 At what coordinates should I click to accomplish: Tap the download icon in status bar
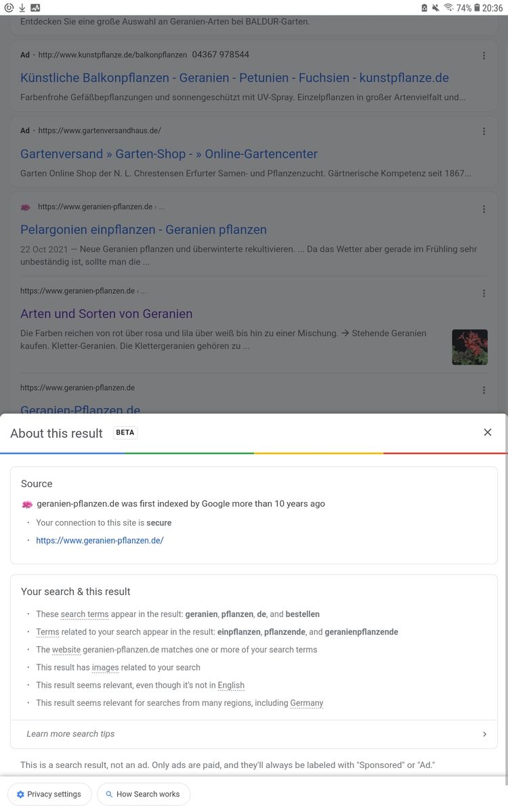click(22, 8)
